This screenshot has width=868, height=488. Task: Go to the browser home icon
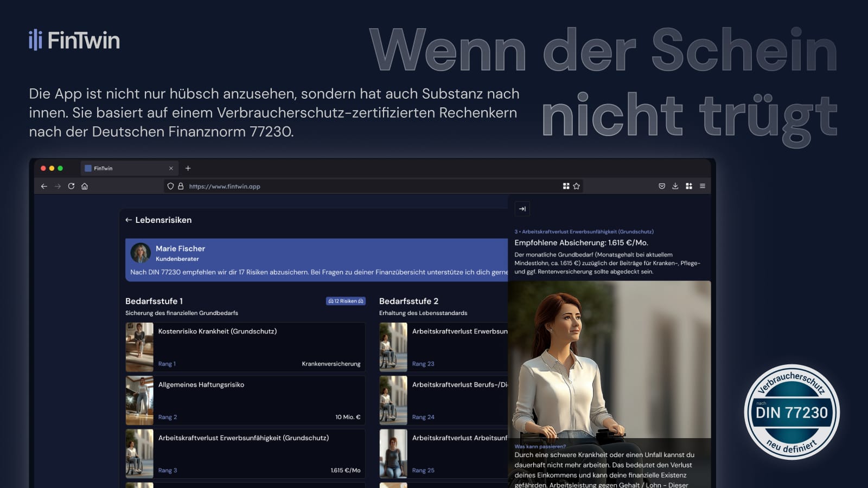pos(85,186)
